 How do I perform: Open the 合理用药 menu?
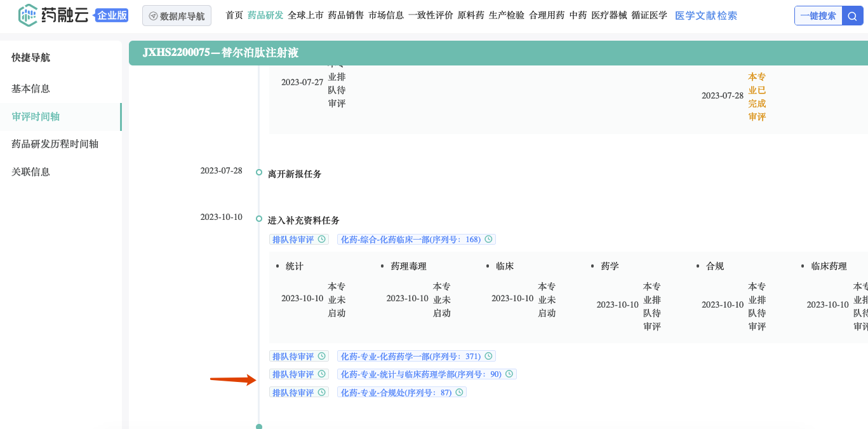click(x=547, y=15)
